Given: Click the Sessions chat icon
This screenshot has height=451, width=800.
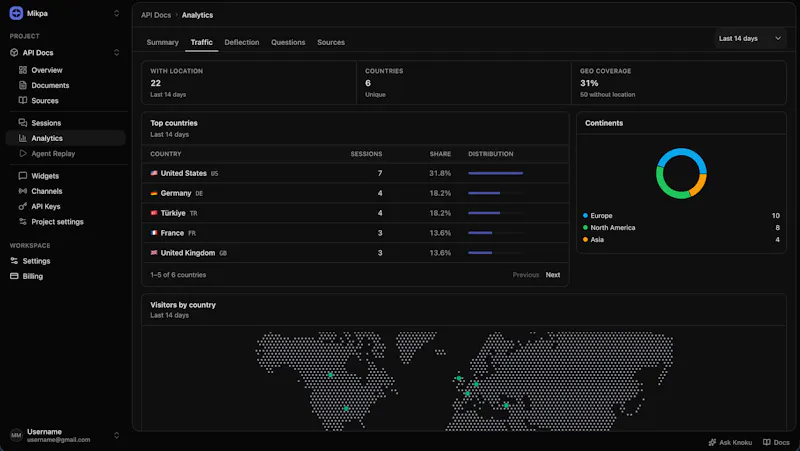Looking at the screenshot, I should (23, 123).
